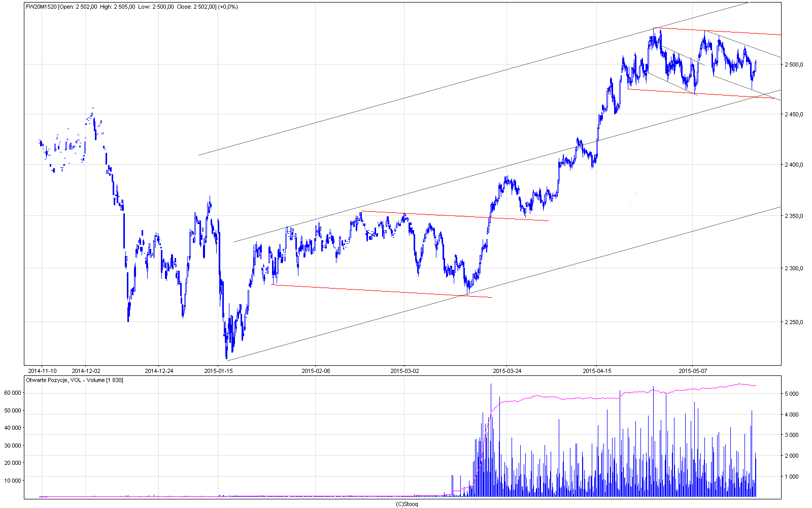This screenshot has height=508, width=812.
Task: Click the 2 450,0 price axis label
Action: [794, 114]
